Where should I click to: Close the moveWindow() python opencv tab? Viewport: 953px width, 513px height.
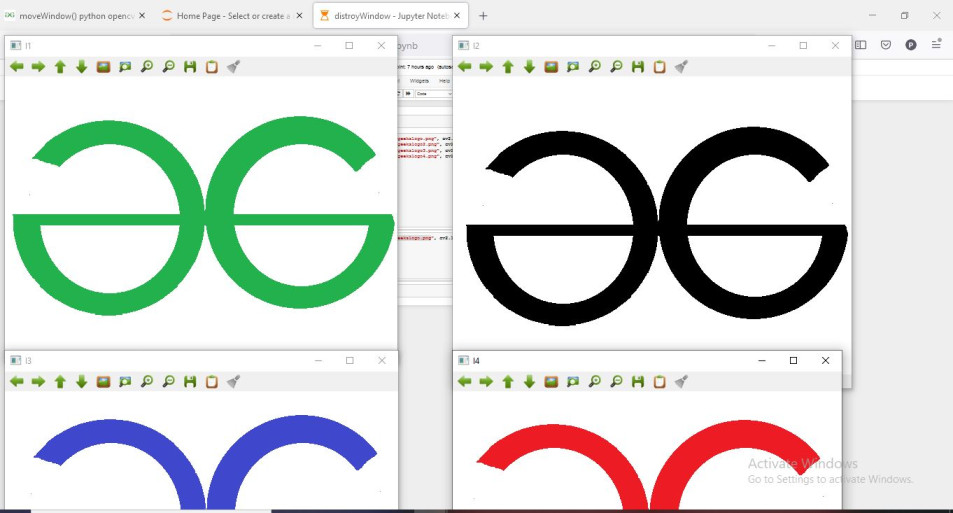click(x=142, y=16)
